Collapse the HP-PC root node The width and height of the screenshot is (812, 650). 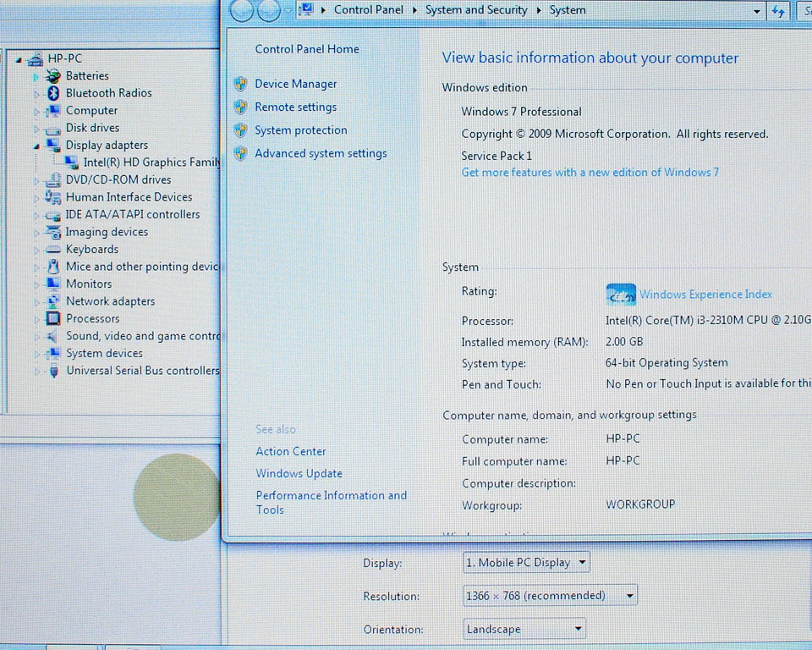coord(19,60)
